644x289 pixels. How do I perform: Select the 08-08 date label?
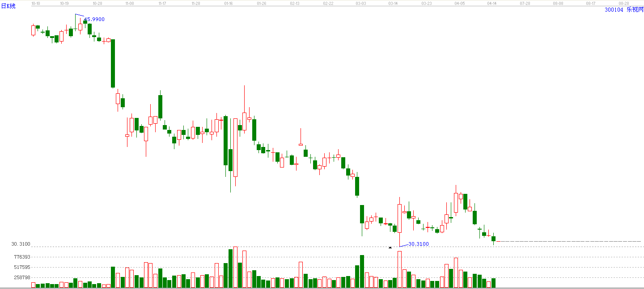[558, 3]
